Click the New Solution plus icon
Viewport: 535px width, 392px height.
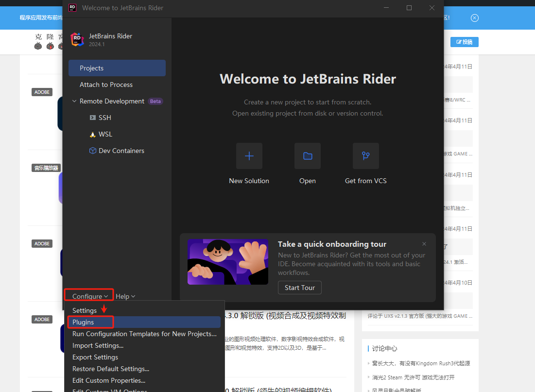[249, 156]
